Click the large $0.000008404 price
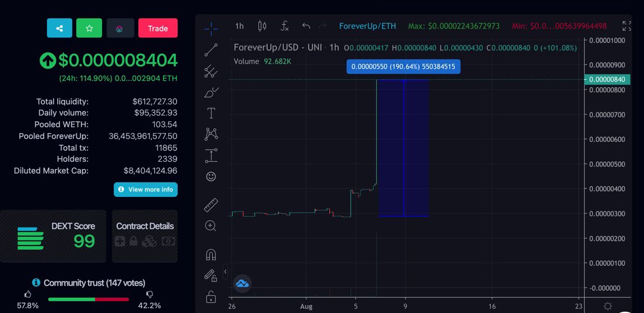Screen dimensions: 644x313 (118, 60)
